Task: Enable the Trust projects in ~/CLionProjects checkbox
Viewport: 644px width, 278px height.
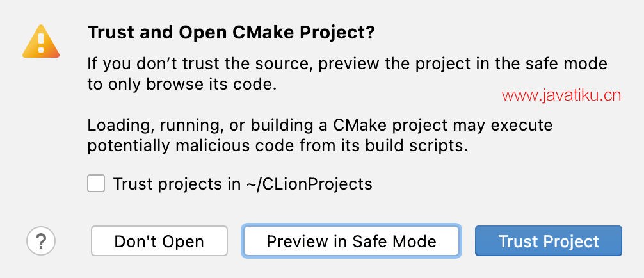Action: 97,184
